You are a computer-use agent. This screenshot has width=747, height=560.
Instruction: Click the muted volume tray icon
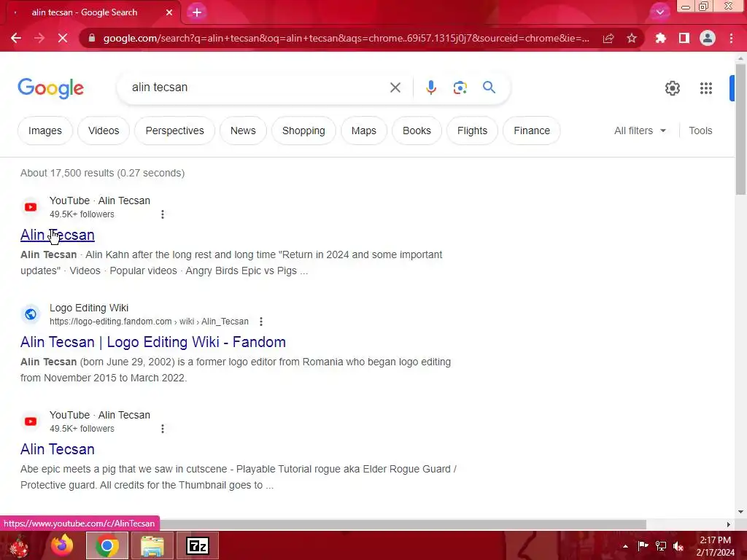(678, 546)
